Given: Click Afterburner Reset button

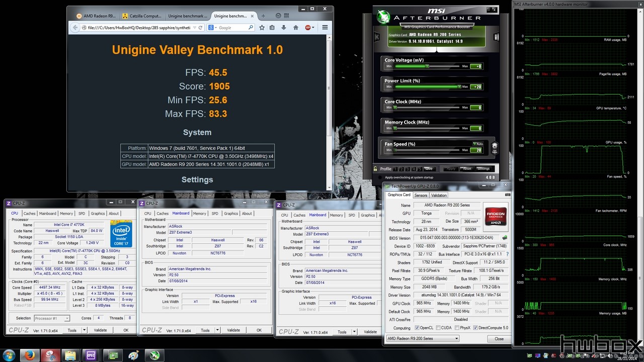Looking at the screenshot, I should pyautogui.click(x=467, y=169).
